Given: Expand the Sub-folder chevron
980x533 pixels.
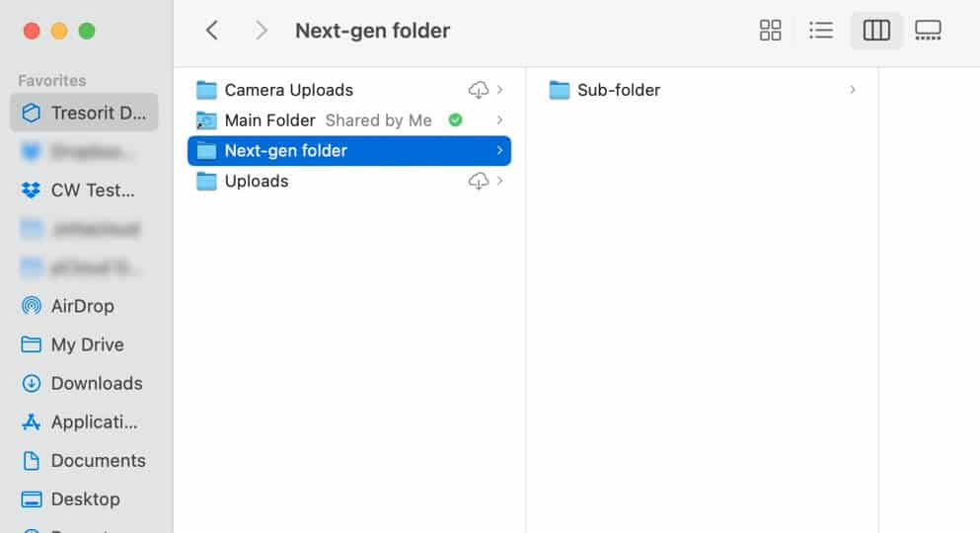Looking at the screenshot, I should pyautogui.click(x=853, y=90).
